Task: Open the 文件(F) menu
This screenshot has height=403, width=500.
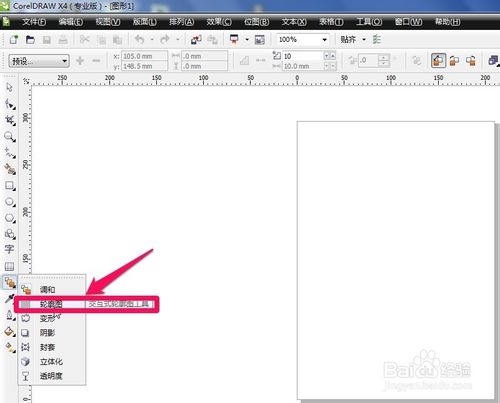Action: tap(34, 22)
